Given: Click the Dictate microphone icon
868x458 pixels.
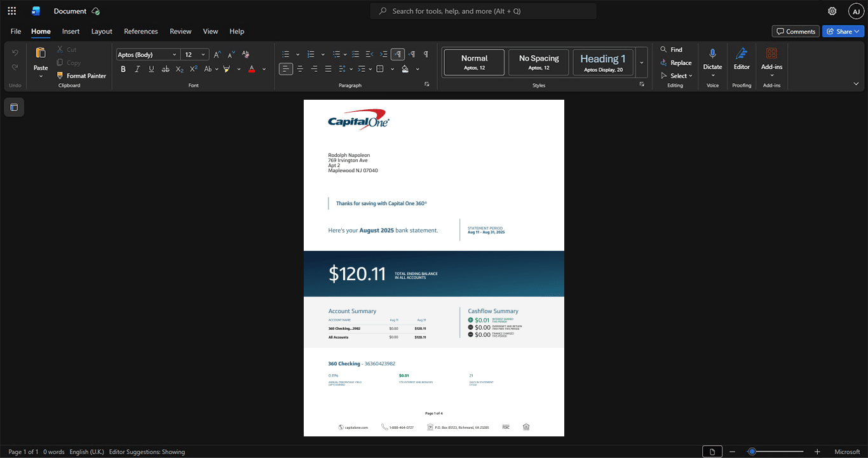Looking at the screenshot, I should 713,53.
